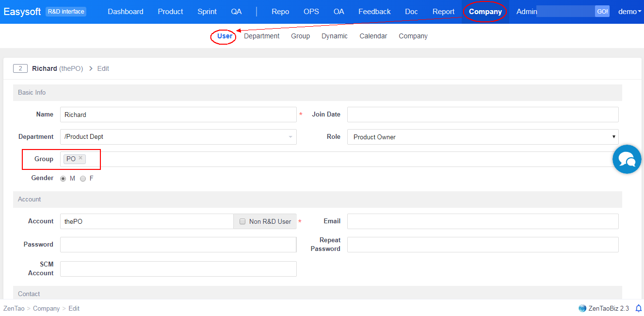Open the chat bubble support icon
The image size is (644, 316).
point(627,159)
